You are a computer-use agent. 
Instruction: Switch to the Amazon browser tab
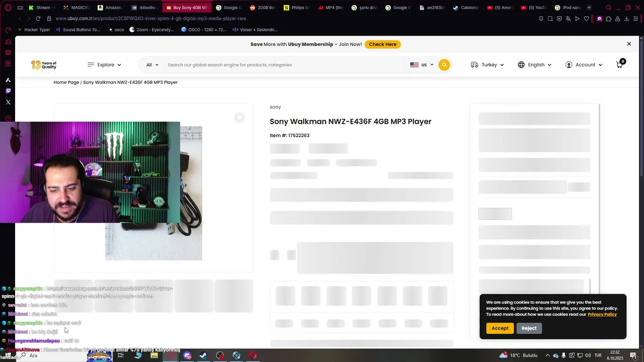[x=111, y=8]
